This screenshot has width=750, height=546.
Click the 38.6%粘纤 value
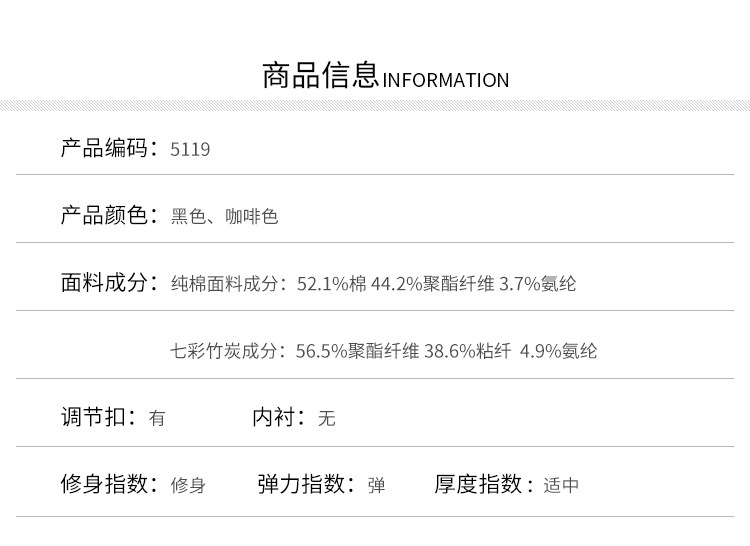[x=468, y=351]
